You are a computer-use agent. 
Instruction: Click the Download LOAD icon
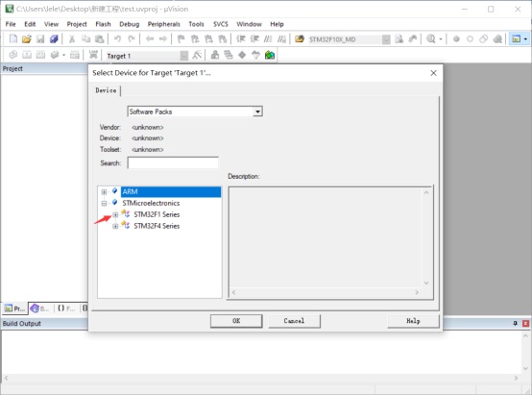point(93,55)
